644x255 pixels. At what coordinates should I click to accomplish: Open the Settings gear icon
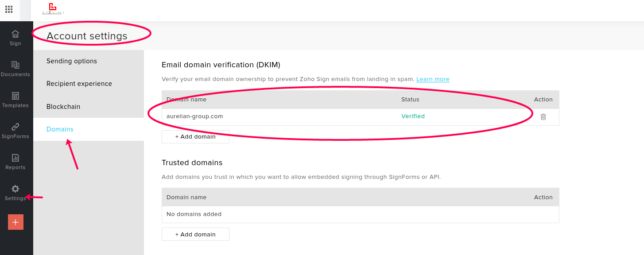pos(16,189)
